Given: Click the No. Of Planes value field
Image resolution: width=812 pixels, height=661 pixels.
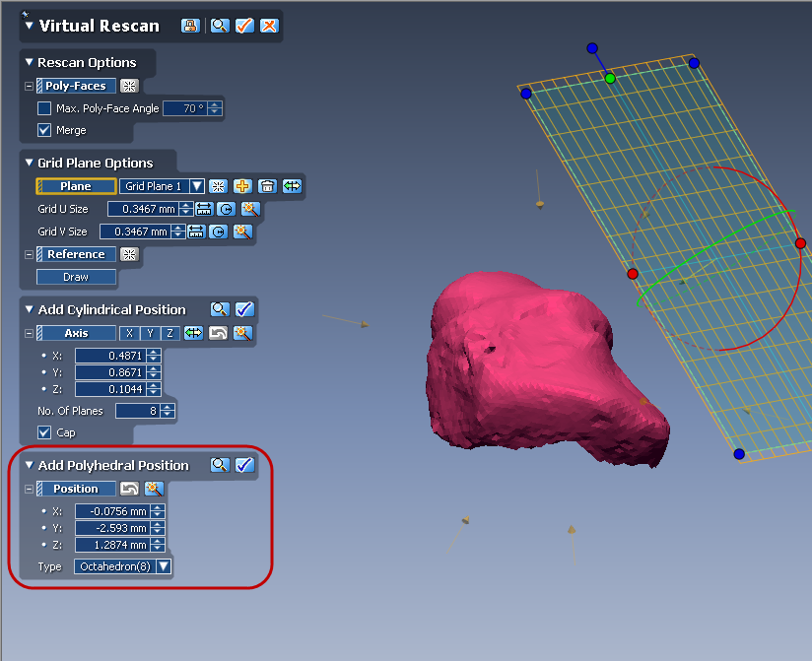Looking at the screenshot, I should (x=137, y=412).
